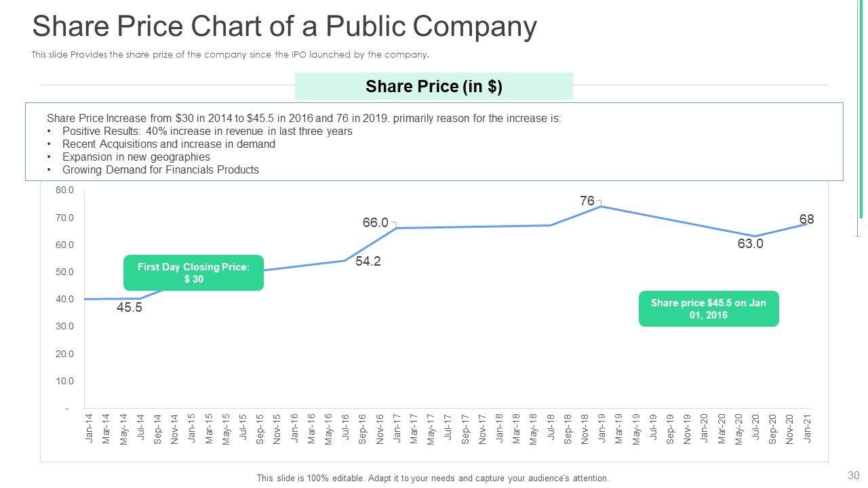Click the 63.0 data label

pyautogui.click(x=750, y=244)
